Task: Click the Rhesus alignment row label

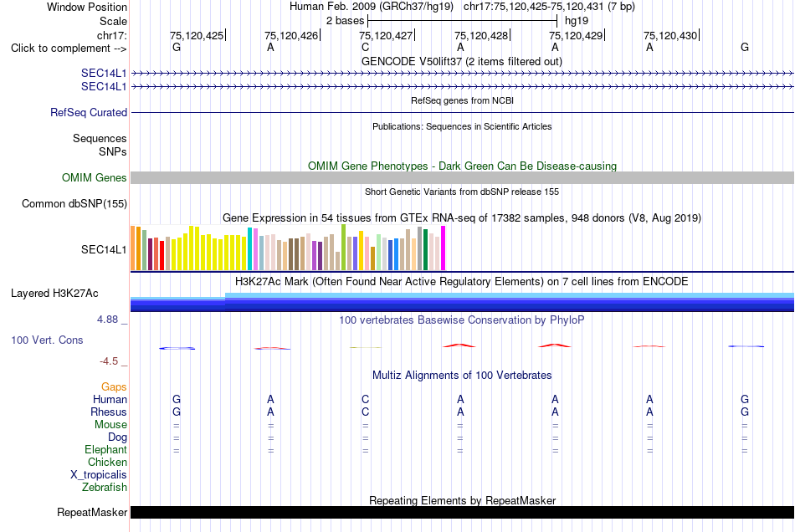Action: tap(109, 412)
